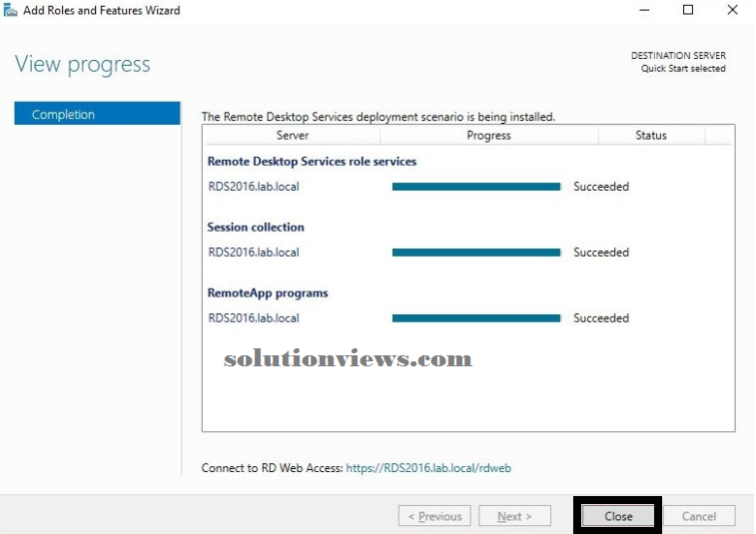Maximize the wizard window
Image resolution: width=756 pixels, height=534 pixels.
tap(688, 10)
